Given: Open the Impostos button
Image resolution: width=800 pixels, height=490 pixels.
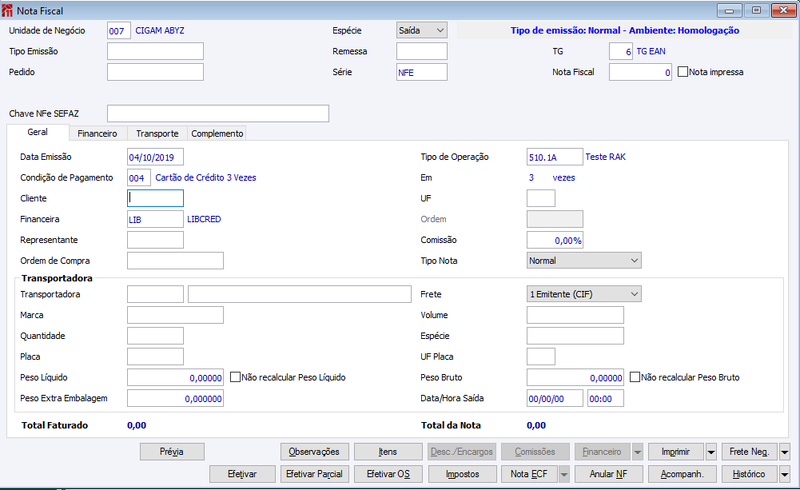Looking at the screenshot, I should 462,474.
